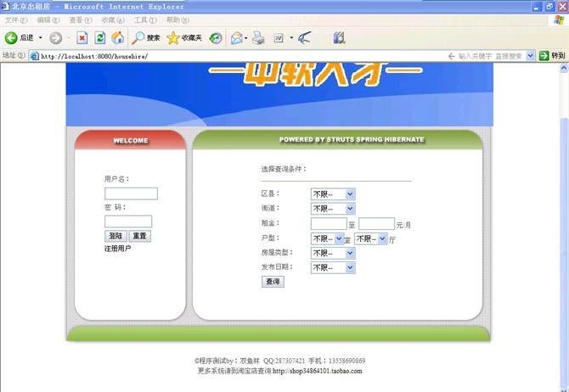569x392 pixels.
Task: Click the 查询 search button
Action: [x=273, y=282]
